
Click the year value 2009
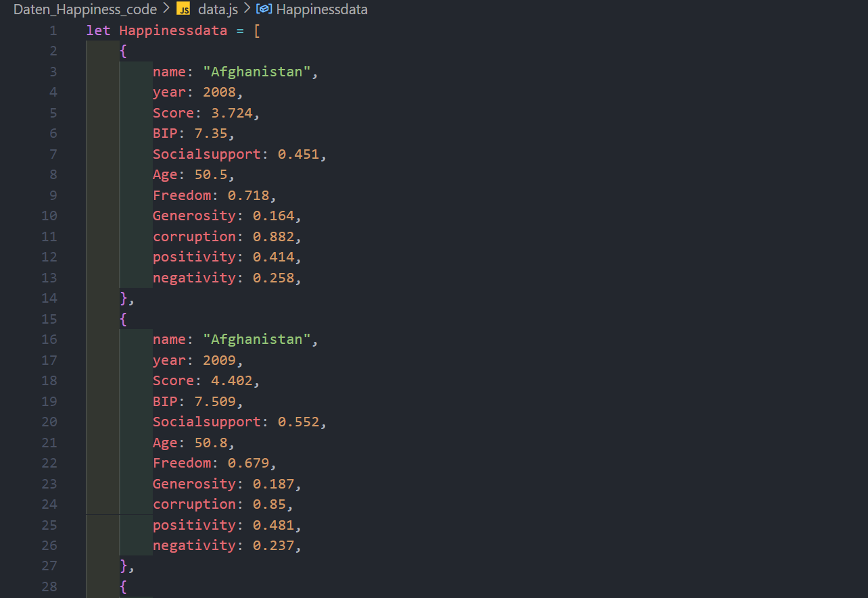219,360
